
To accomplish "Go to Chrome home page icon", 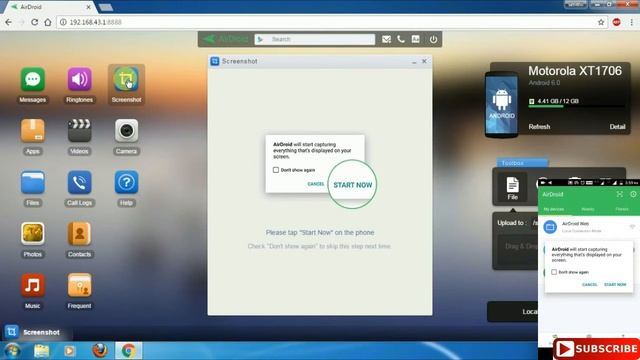I will (48, 22).
